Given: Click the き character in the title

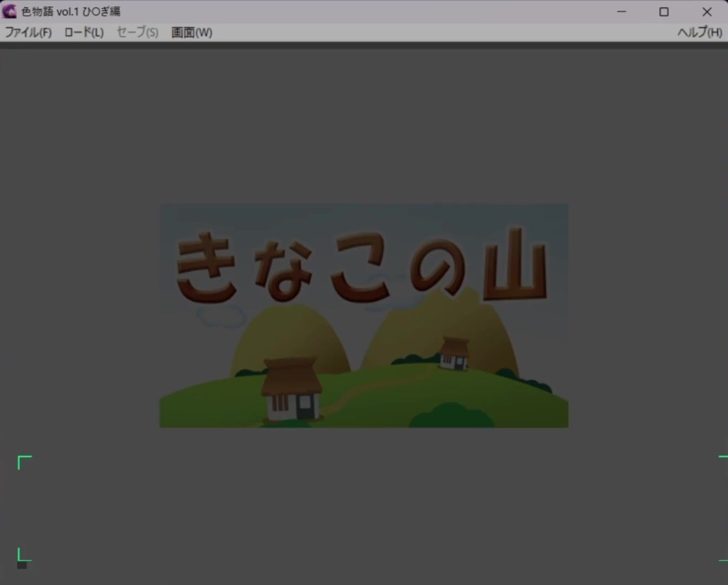Looking at the screenshot, I should pyautogui.click(x=206, y=267).
